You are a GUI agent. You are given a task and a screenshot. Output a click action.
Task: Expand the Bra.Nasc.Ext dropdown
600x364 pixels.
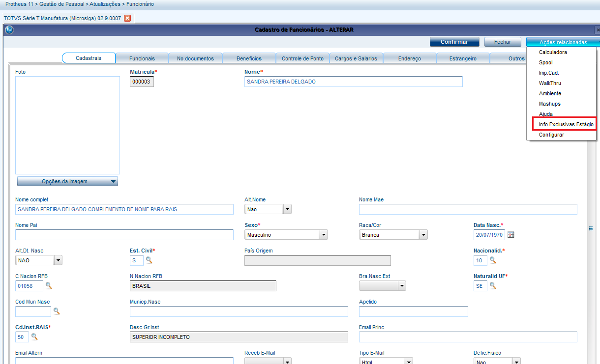(x=402, y=286)
